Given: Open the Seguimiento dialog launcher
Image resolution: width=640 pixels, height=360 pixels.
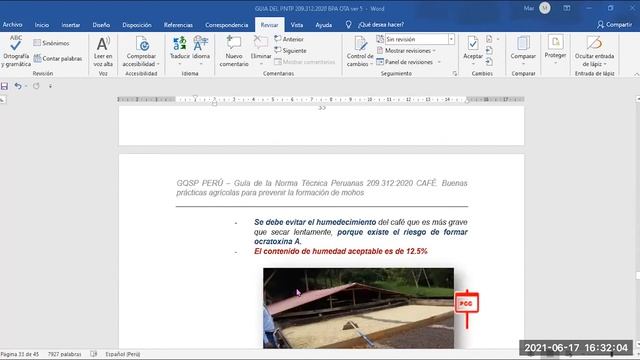Looking at the screenshot, I should click(455, 73).
